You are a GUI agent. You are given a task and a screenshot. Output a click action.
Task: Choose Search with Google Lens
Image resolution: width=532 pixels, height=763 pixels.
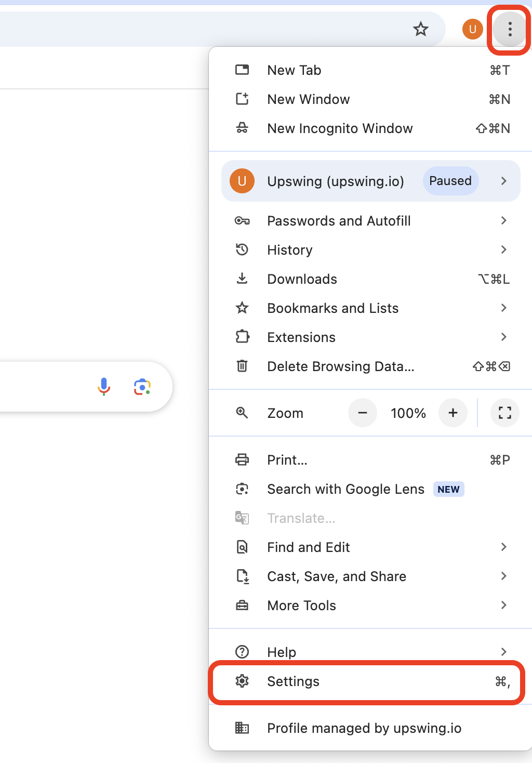(370, 489)
